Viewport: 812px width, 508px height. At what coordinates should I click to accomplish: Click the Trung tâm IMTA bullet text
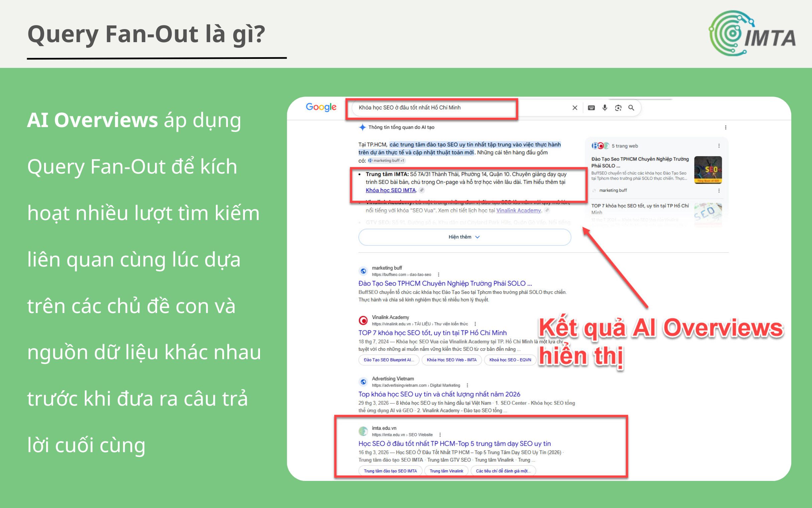click(466, 182)
